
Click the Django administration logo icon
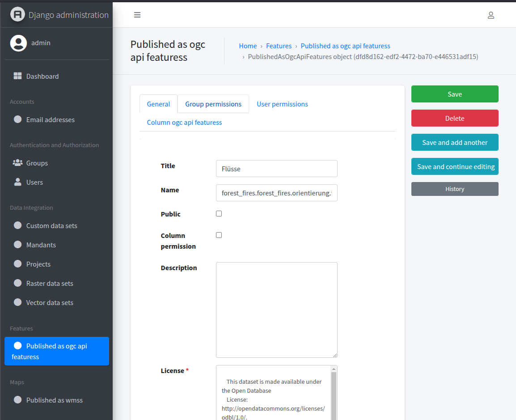pyautogui.click(x=17, y=15)
